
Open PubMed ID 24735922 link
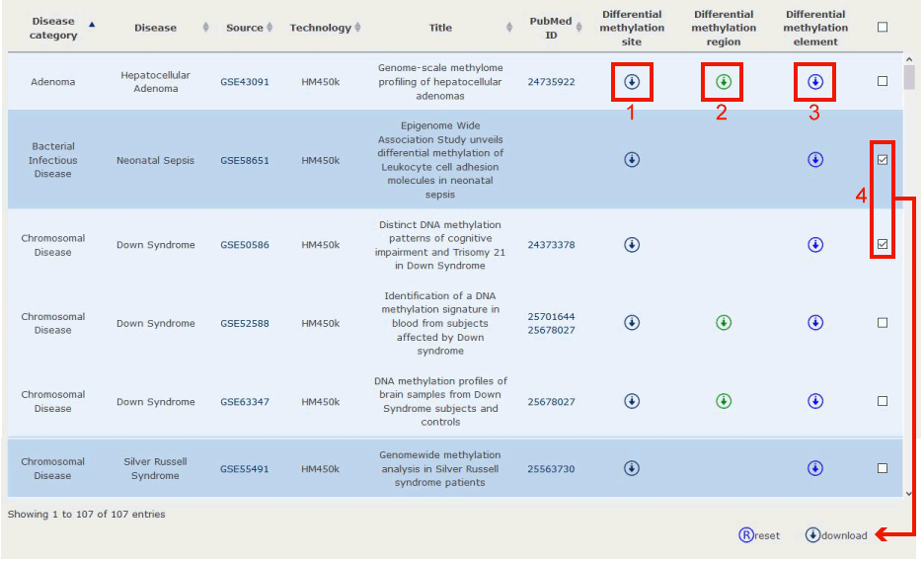click(x=551, y=82)
